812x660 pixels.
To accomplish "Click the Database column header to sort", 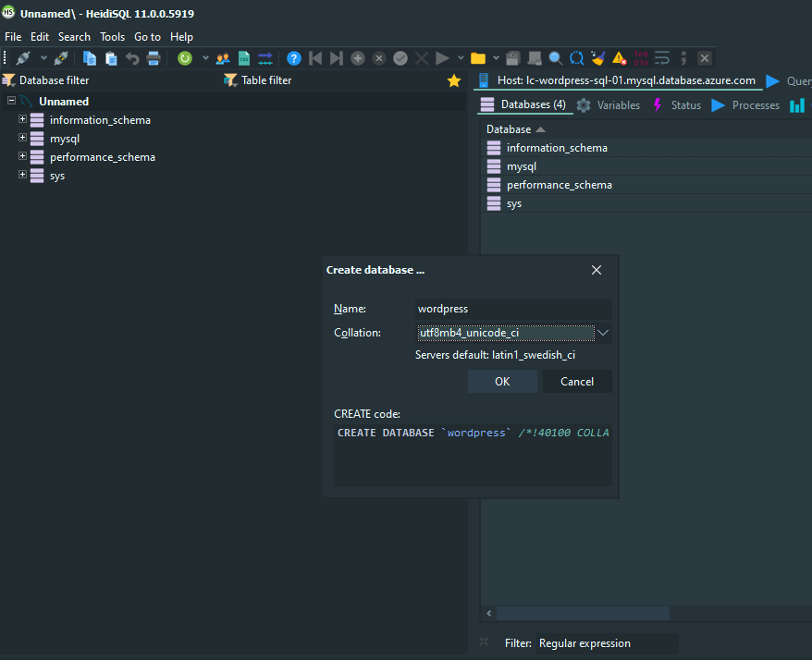I will pyautogui.click(x=646, y=129).
